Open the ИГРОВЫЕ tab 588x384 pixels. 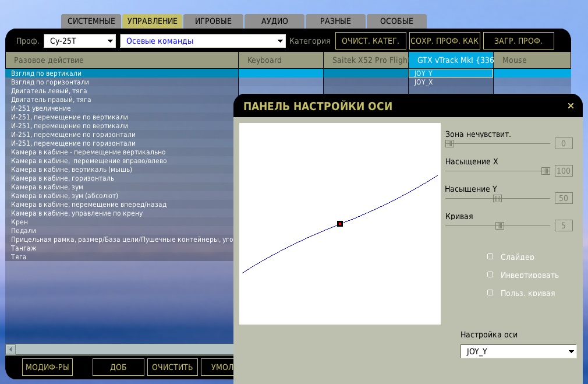click(214, 21)
